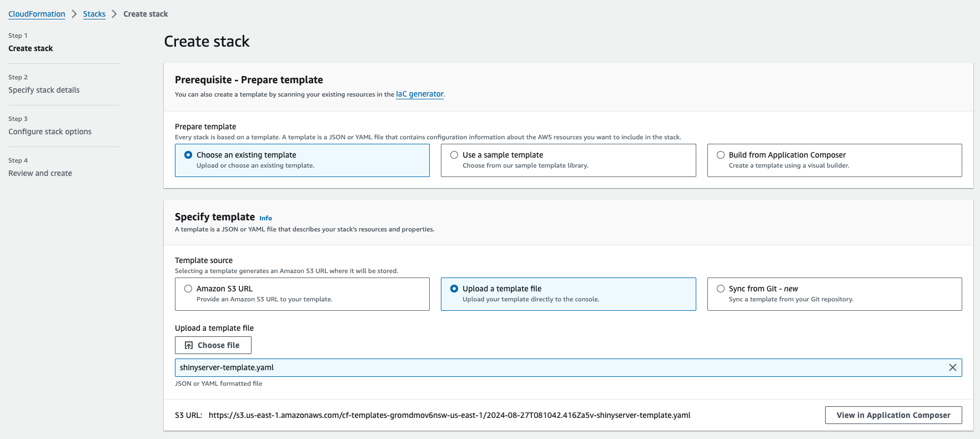Click the shinyserver-template.yaml file name field

(x=568, y=367)
